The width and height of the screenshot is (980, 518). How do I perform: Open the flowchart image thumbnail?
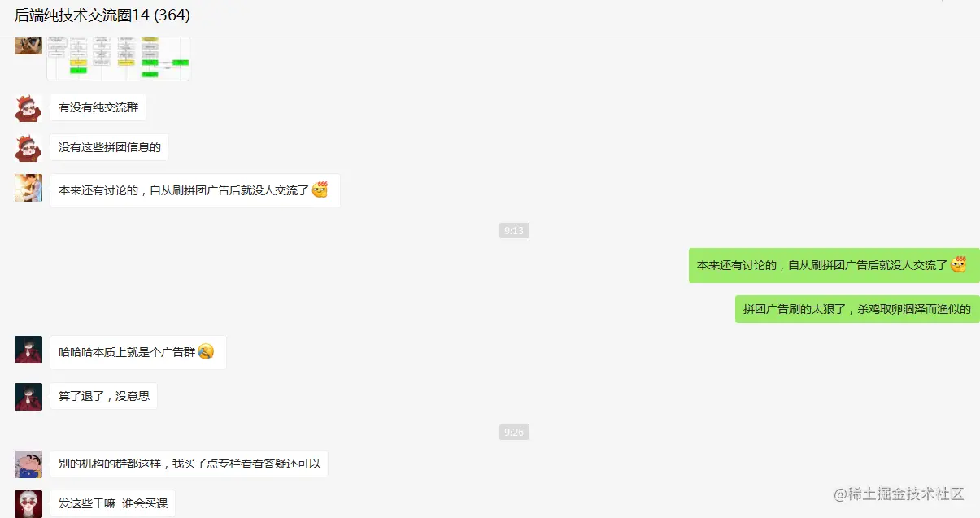(x=118, y=59)
